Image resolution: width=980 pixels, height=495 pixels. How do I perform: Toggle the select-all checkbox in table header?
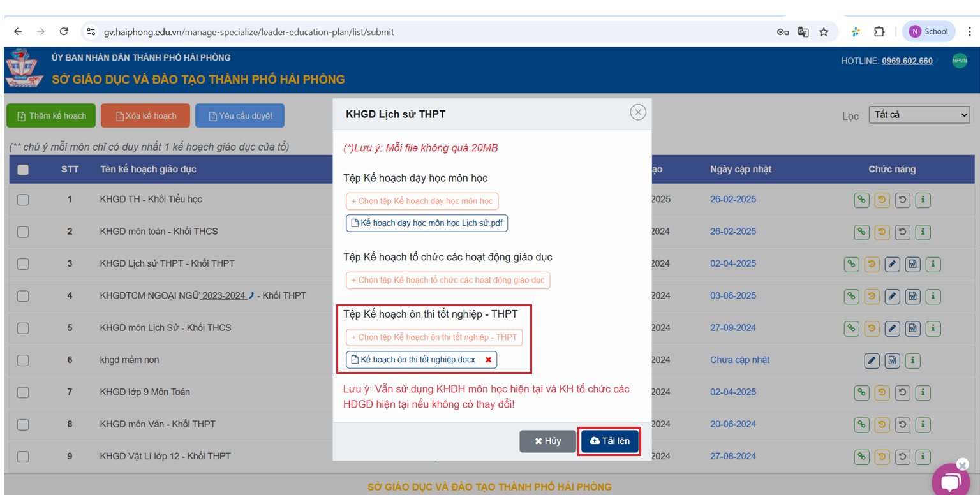click(x=23, y=170)
